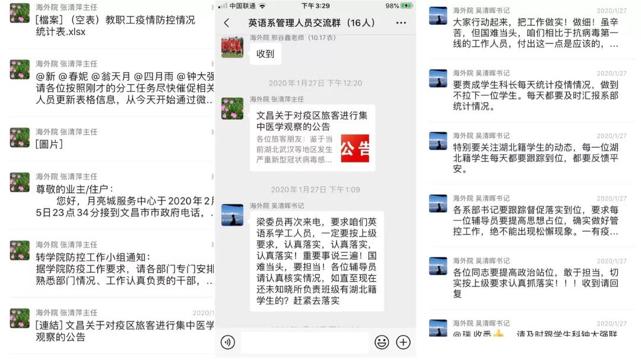Image resolution: width=641 pixels, height=364 pixels.
Task: Tap the WiFi signal icon
Action: pos(262,6)
